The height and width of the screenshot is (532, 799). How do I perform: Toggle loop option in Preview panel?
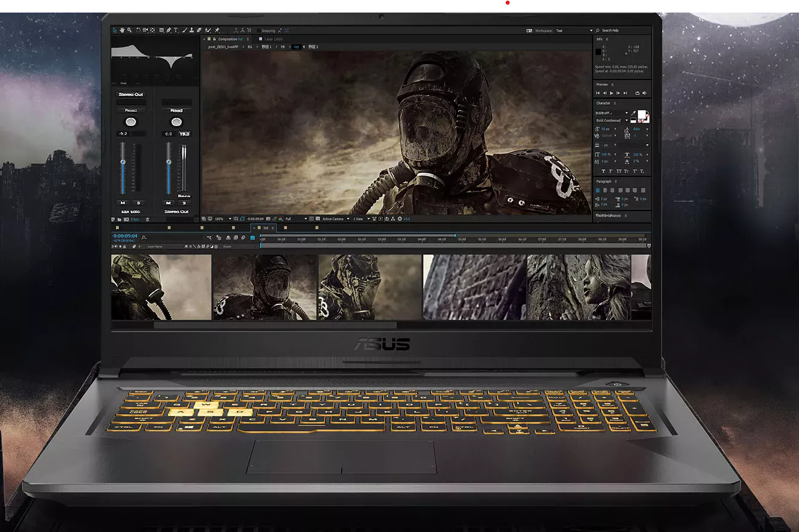637,93
